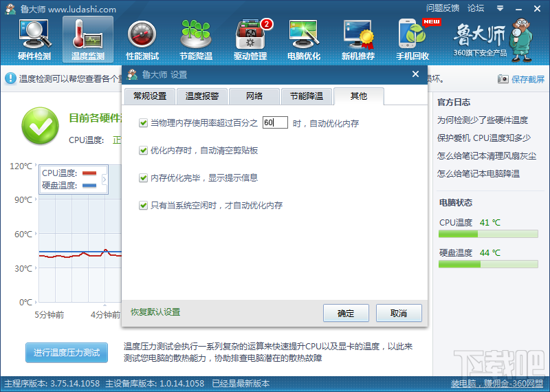Click 电脑状态 heading
Viewport: 550px width, 392px height.
[456, 202]
